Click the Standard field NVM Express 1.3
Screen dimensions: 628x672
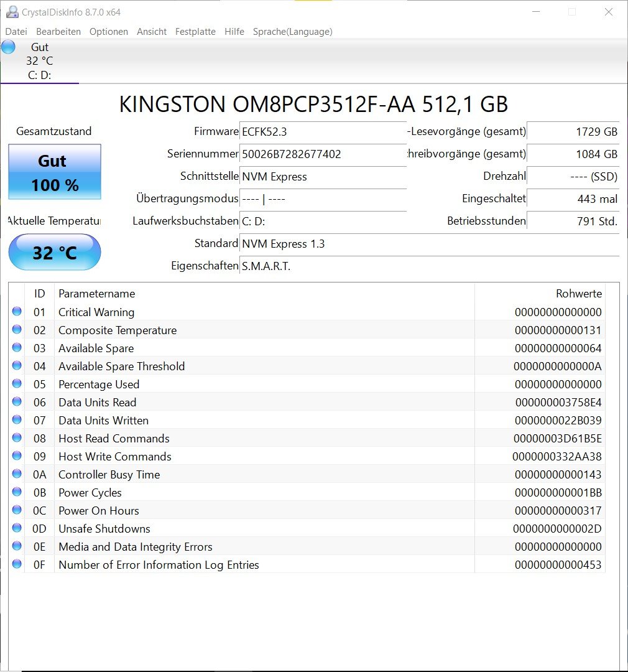tap(429, 243)
